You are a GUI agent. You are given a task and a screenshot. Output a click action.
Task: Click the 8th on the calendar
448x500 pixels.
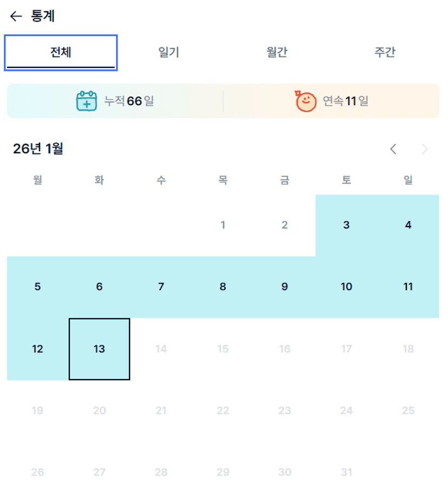tap(223, 287)
